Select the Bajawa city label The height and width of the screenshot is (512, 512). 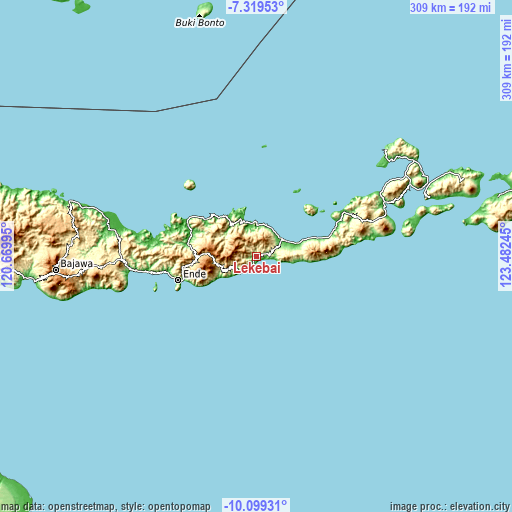tap(77, 264)
